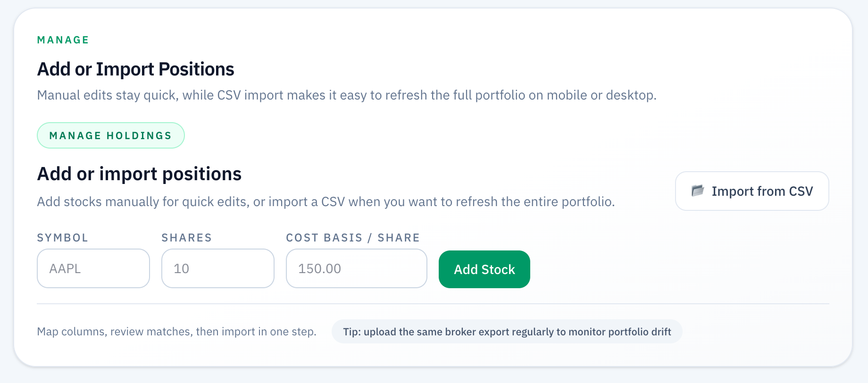The image size is (868, 383).
Task: Click into the Shares number field
Action: [217, 268]
